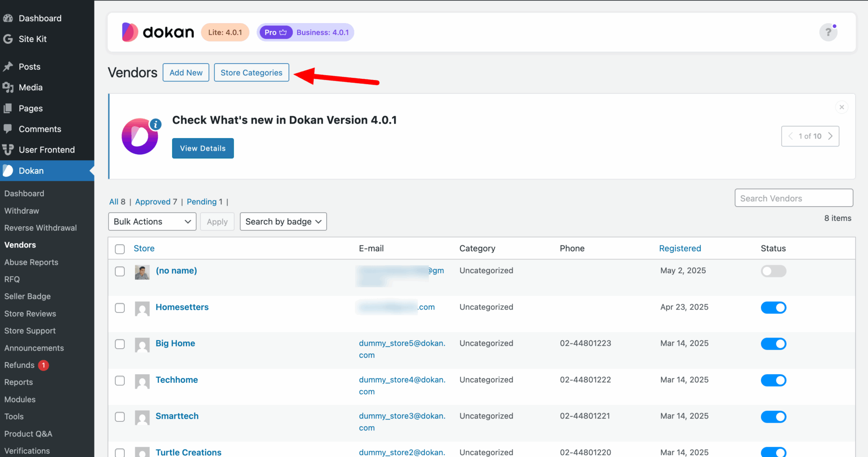Open the RFQ menu item

[x=12, y=279]
